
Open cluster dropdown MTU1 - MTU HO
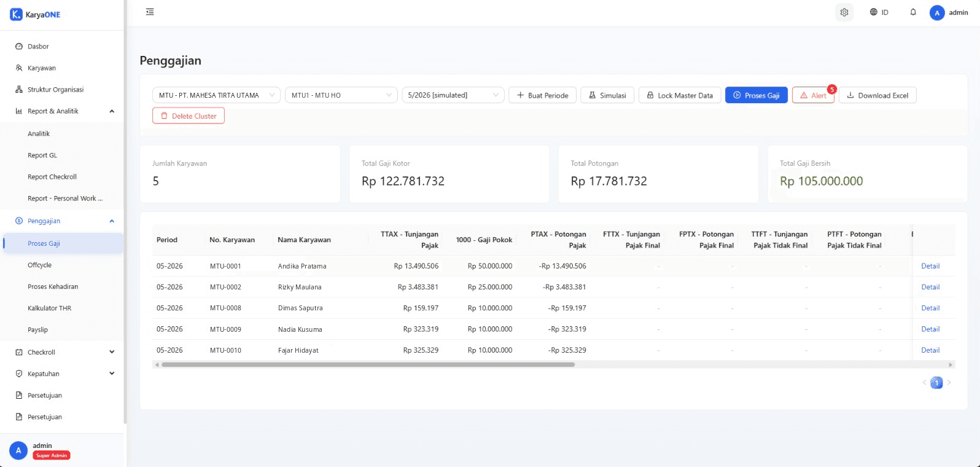click(x=341, y=95)
